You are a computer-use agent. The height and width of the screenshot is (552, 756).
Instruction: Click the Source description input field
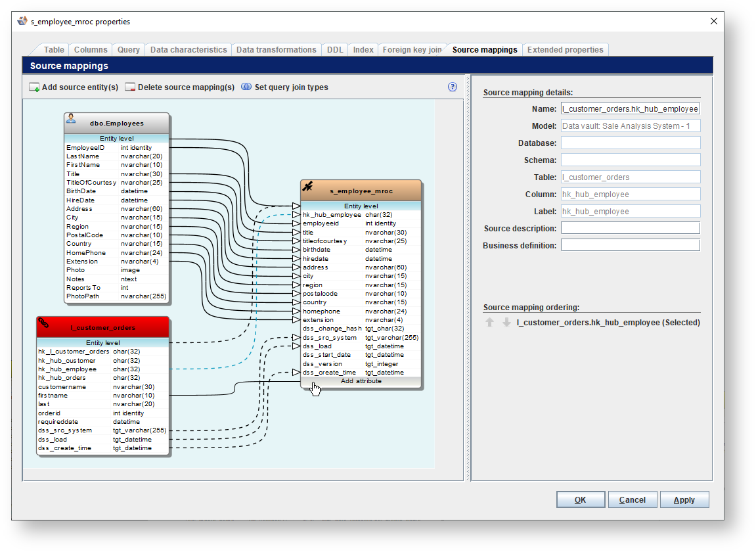coord(630,228)
